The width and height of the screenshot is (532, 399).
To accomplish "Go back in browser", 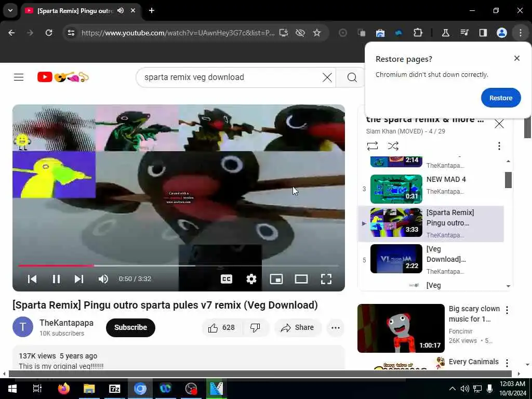I will (11, 33).
